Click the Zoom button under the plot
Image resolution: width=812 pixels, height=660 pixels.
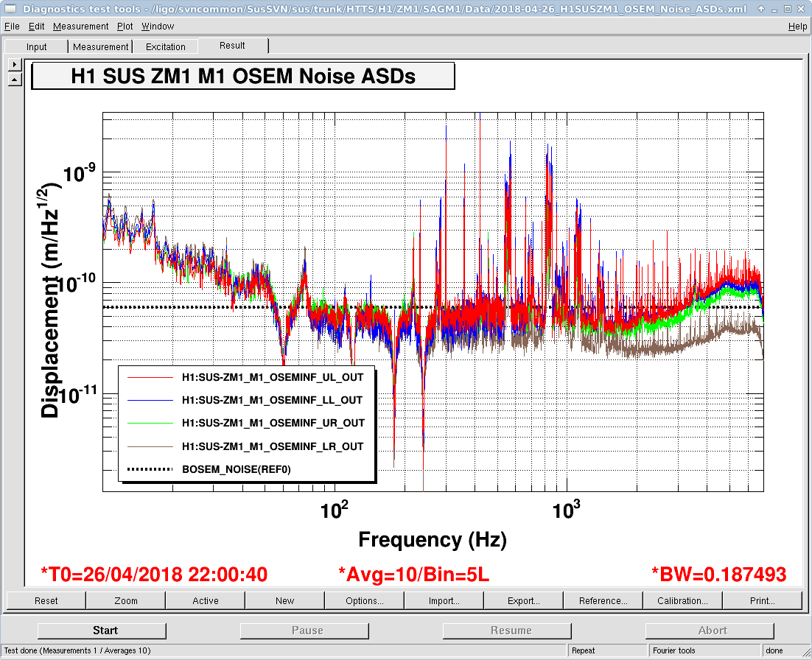(126, 601)
